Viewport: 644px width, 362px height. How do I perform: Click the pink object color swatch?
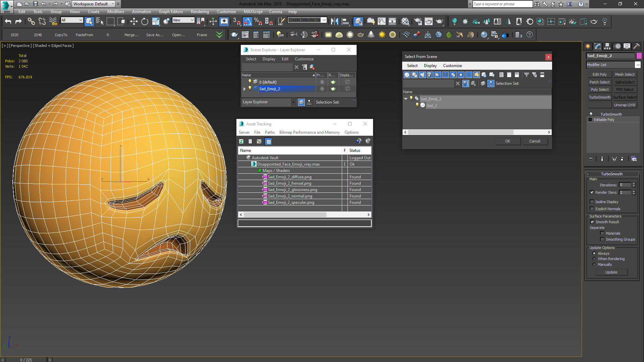[x=639, y=56]
